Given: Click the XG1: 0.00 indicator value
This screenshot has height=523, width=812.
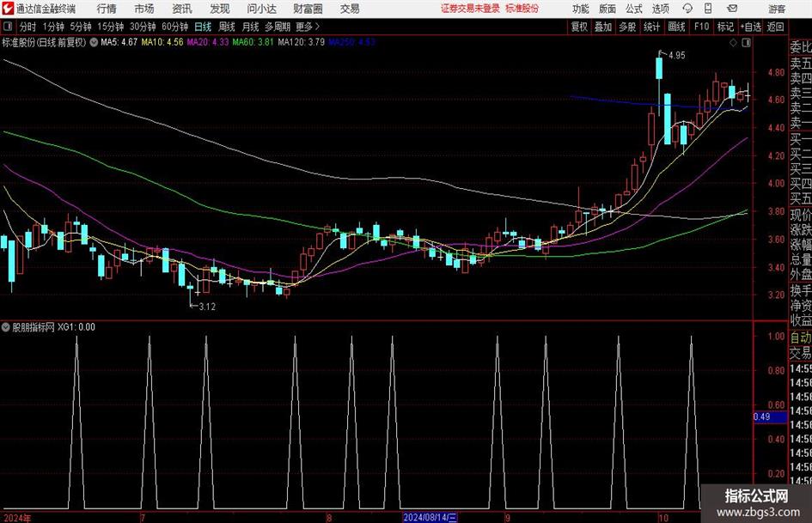Looking at the screenshot, I should pyautogui.click(x=76, y=327).
